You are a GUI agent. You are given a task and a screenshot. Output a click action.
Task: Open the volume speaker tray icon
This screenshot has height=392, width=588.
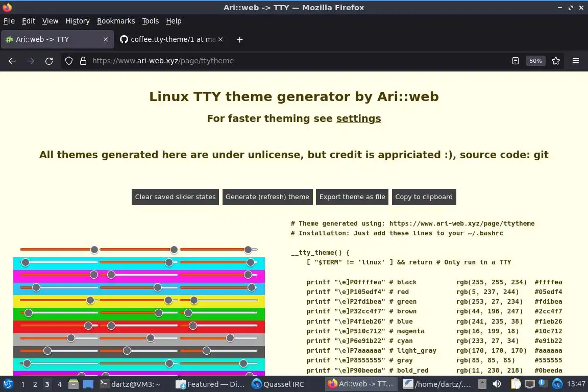[x=497, y=384]
